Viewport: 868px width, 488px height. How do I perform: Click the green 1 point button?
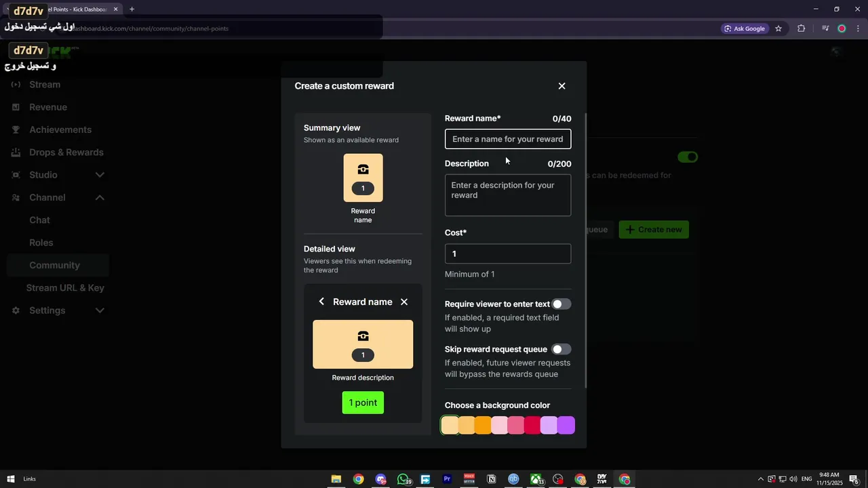pos(363,403)
